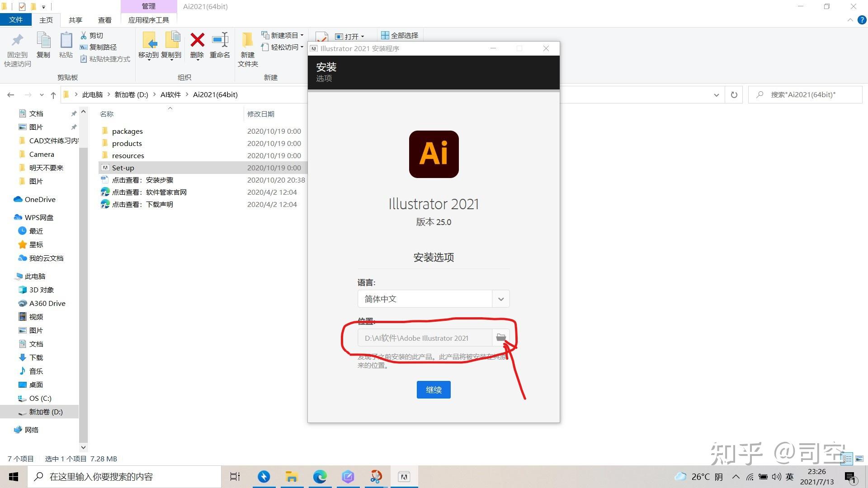Click 继续 to proceed with installation
868x488 pixels.
click(434, 389)
